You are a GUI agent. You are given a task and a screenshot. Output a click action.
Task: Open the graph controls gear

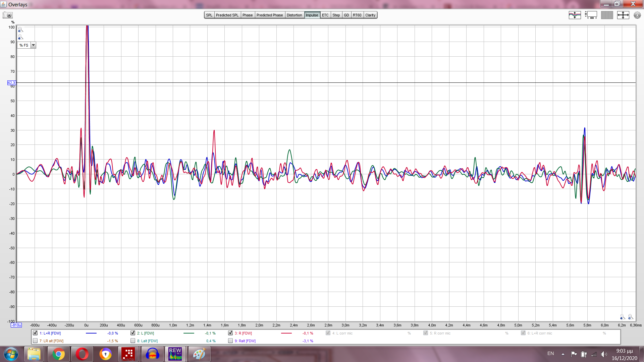point(637,15)
